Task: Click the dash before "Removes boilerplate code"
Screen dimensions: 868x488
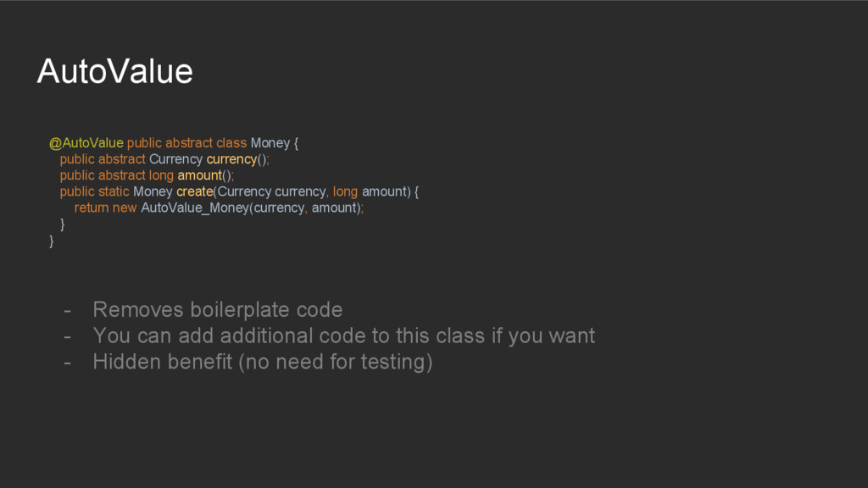Action: (67, 309)
